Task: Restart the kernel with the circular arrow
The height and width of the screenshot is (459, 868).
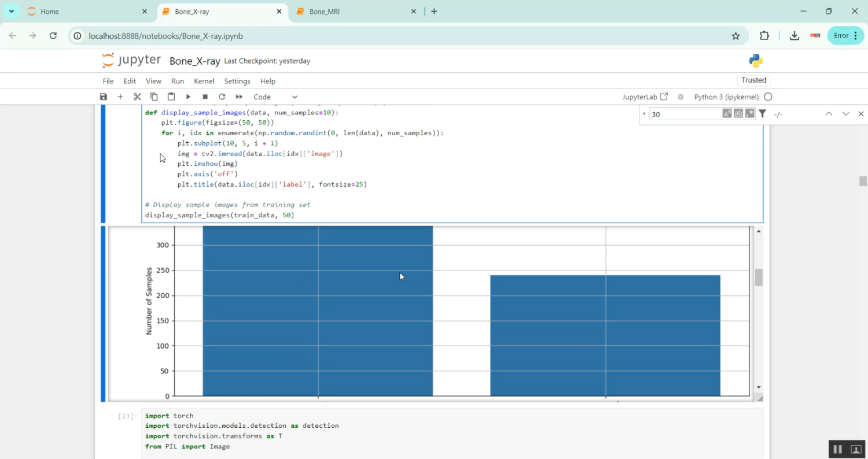Action: (222, 97)
